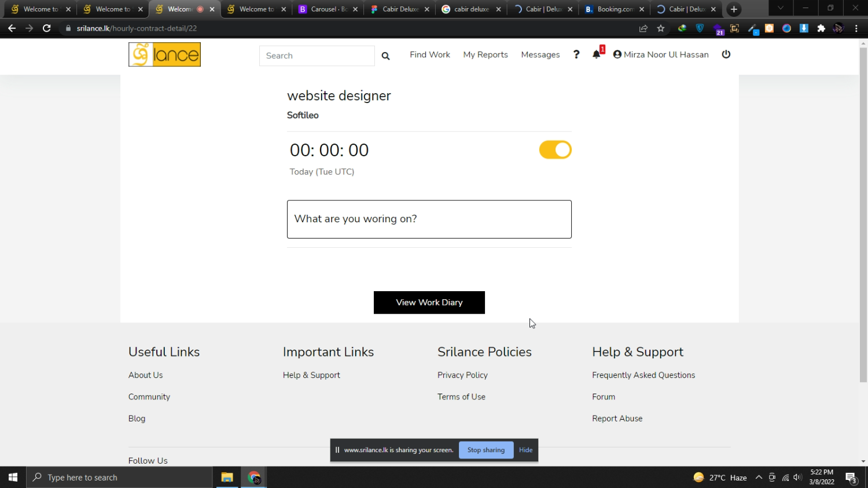Open notifications bell icon

(596, 54)
